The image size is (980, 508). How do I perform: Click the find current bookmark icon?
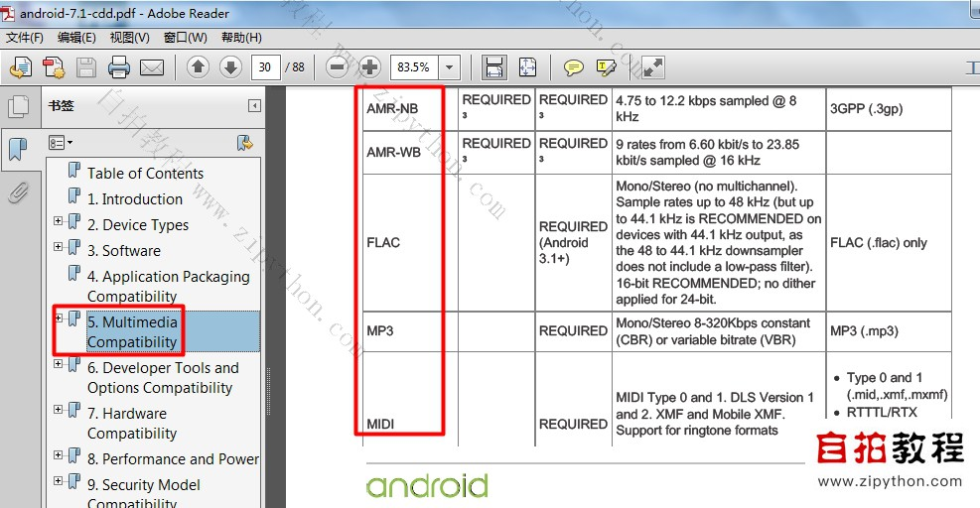[245, 143]
